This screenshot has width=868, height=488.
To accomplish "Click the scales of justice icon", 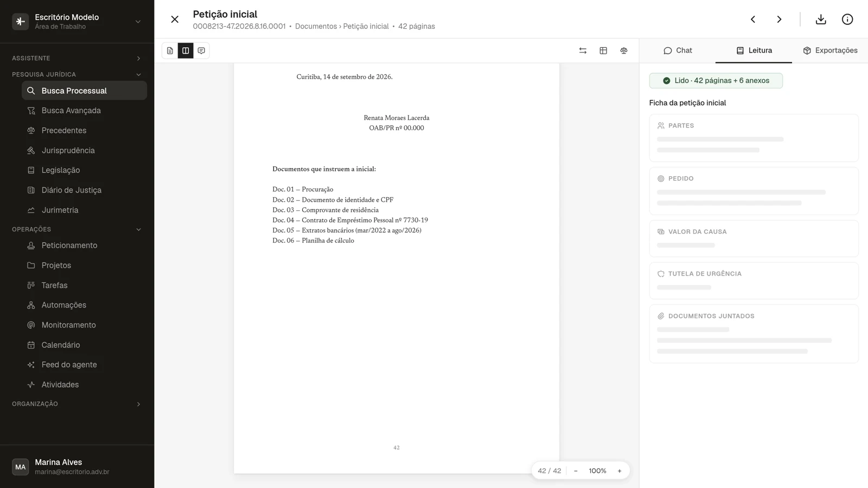I will 624,50.
